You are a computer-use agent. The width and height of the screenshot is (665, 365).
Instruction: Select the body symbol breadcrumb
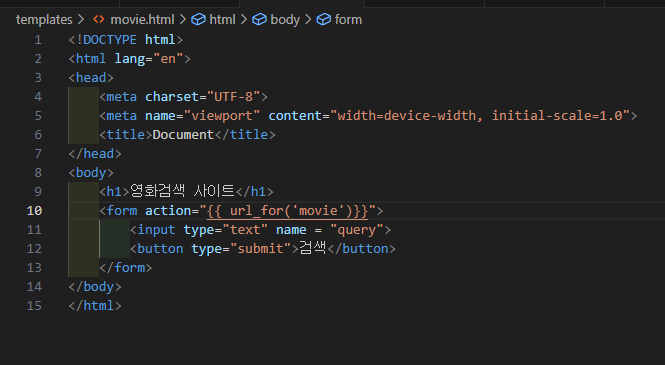[276, 20]
